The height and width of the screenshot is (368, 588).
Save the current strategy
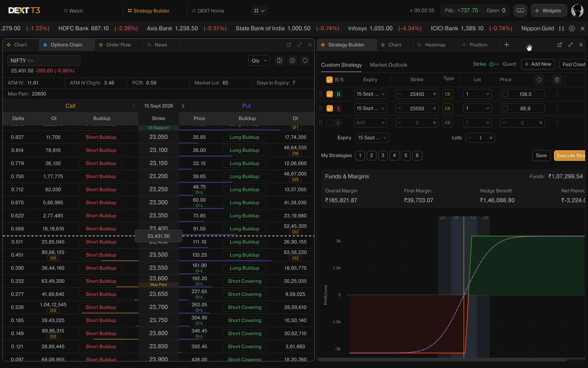[x=541, y=155]
